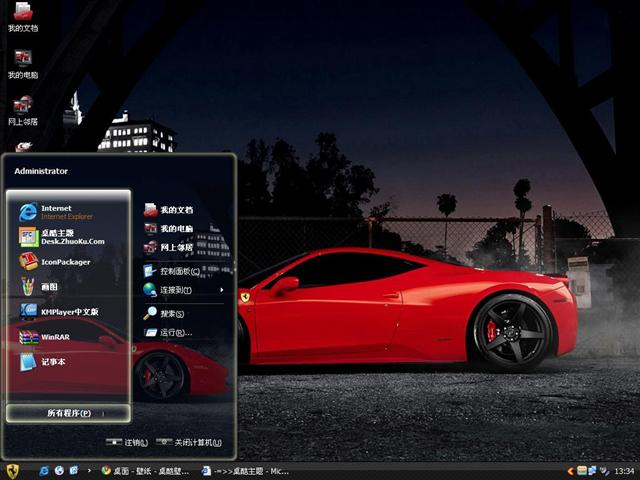Select the 我的文档 desktop icon
This screenshot has width=640, height=480.
tap(23, 17)
